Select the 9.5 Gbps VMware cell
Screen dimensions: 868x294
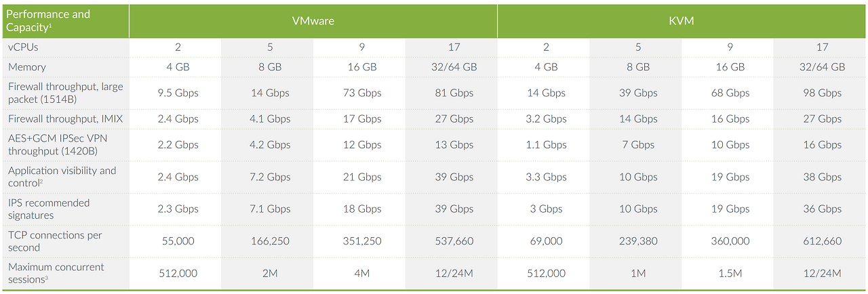(x=178, y=93)
